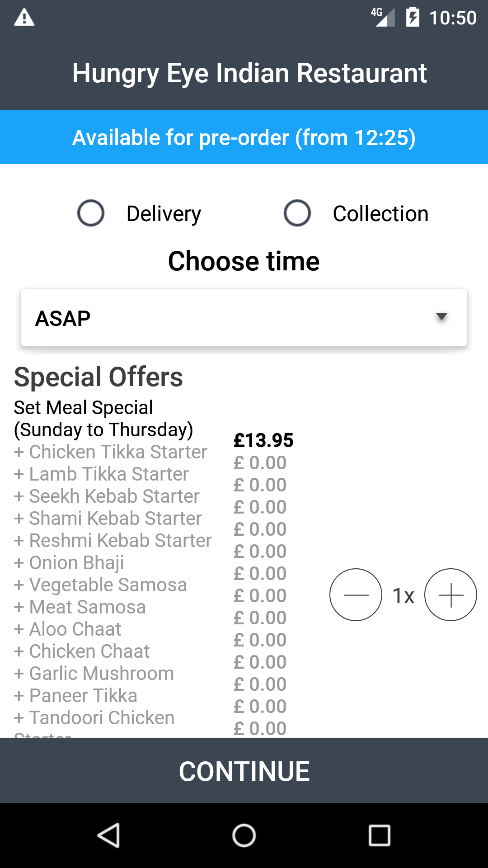Tap the Hungry Eye Indian Restaurant header
Screen dimensions: 488x868
pyautogui.click(x=249, y=73)
